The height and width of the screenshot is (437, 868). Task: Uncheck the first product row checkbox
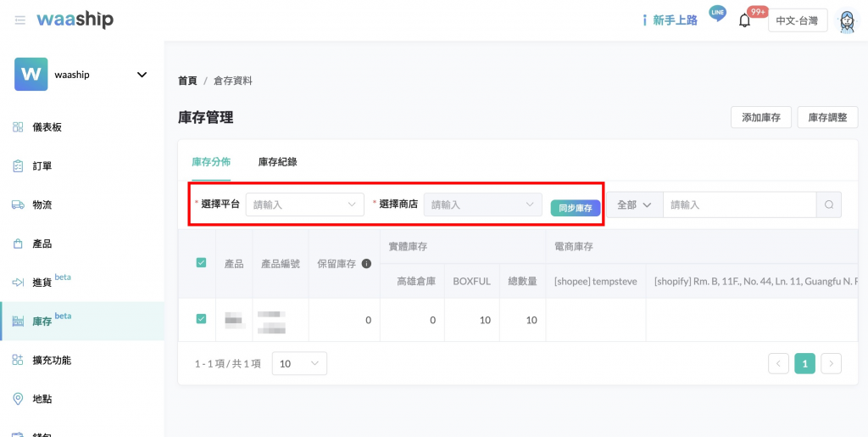pos(201,319)
